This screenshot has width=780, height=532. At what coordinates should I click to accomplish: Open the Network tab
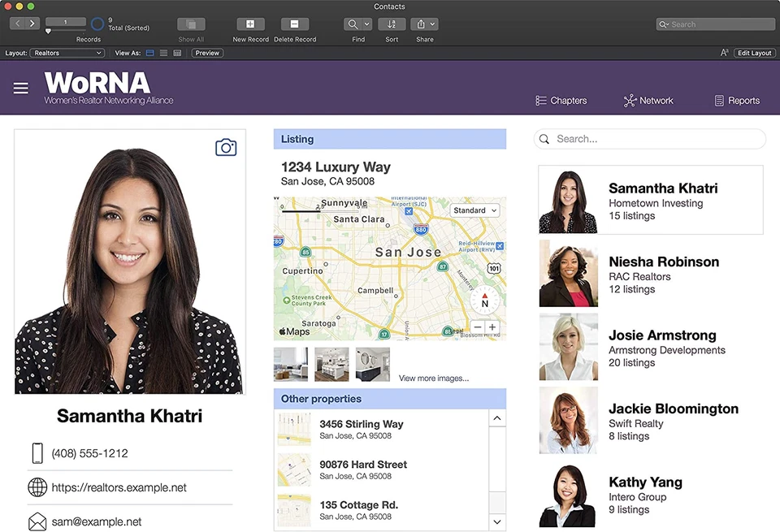click(x=648, y=101)
